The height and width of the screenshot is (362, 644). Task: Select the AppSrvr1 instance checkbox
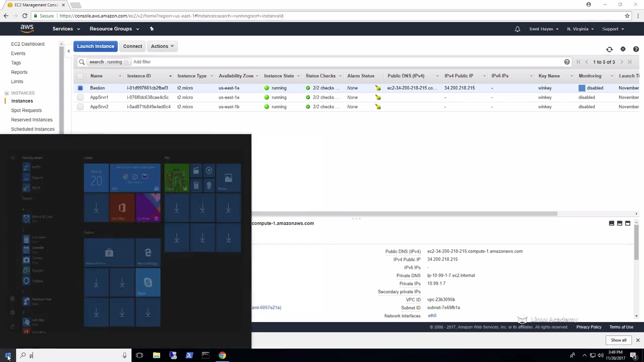[80, 98]
